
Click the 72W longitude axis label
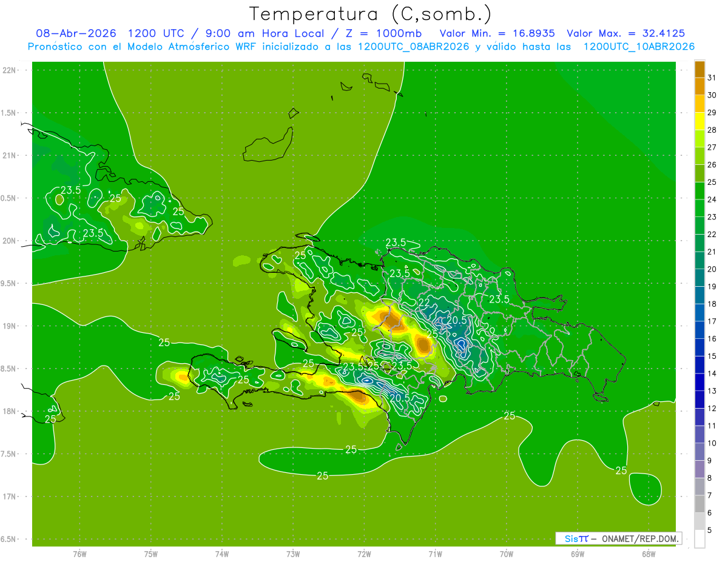pyautogui.click(x=364, y=554)
